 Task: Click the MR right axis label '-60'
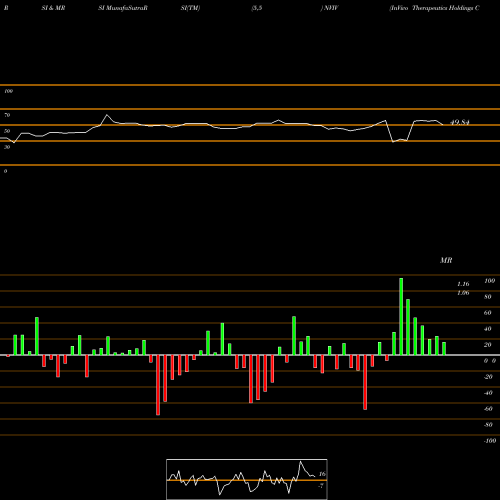tap(488, 409)
